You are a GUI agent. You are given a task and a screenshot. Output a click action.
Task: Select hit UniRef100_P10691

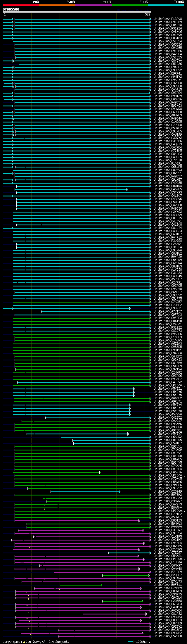(x=168, y=164)
